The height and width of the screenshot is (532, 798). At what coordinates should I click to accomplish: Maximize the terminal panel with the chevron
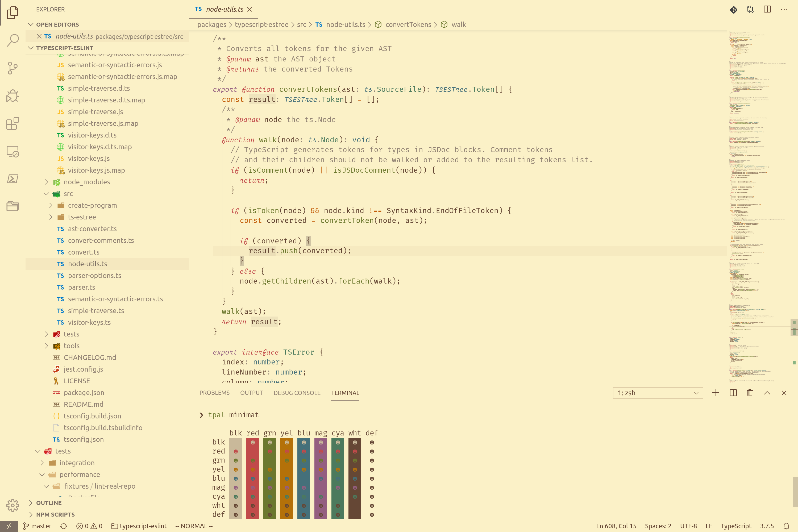point(767,393)
